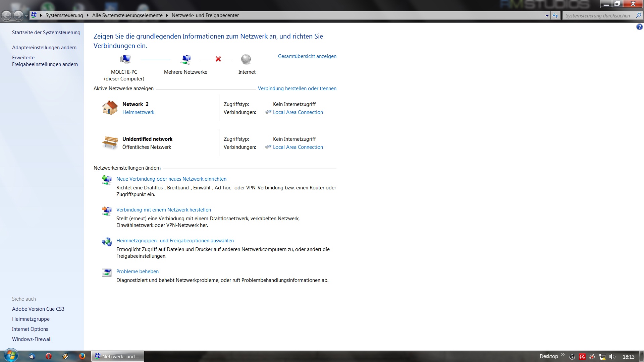Click Heimnetzwerk link under Network 2

pos(138,112)
